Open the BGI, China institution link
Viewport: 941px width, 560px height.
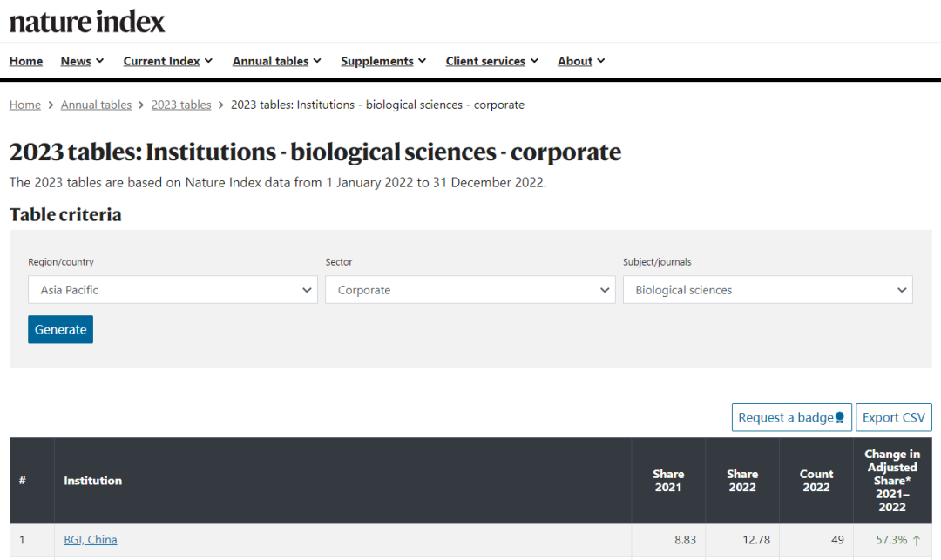click(90, 540)
